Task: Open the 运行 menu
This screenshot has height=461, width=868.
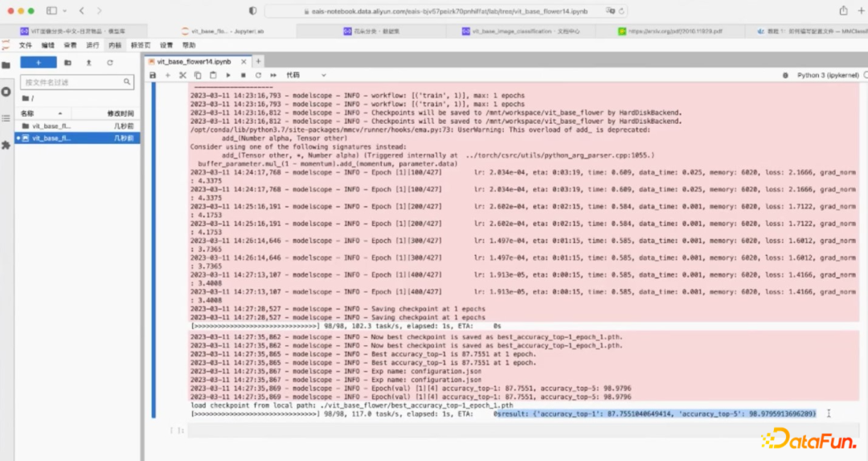Action: tap(92, 45)
